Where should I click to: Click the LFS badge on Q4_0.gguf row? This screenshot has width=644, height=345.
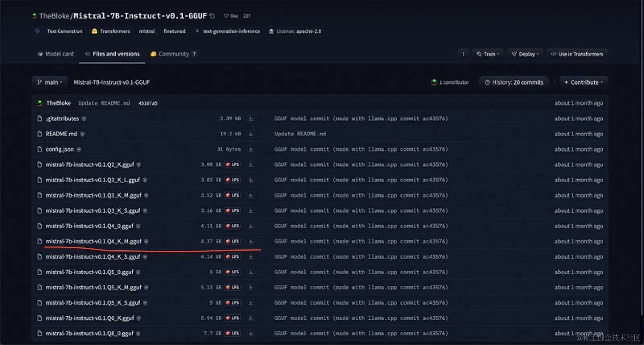coord(233,226)
